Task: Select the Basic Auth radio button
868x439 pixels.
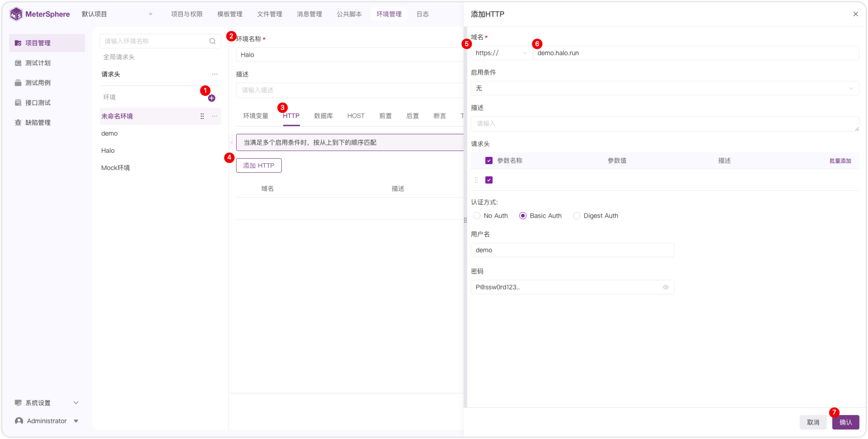Action: pos(523,216)
